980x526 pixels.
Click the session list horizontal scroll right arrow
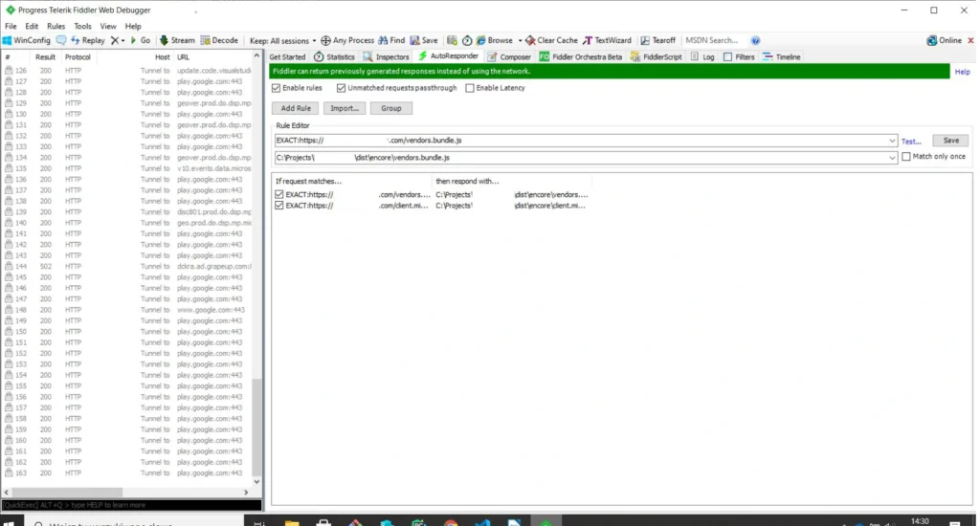[x=246, y=493]
